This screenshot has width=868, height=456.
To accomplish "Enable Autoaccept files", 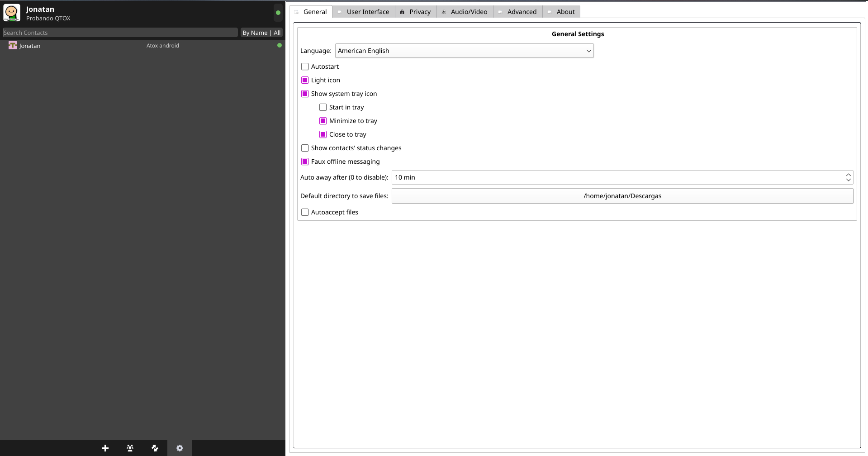I will point(305,212).
